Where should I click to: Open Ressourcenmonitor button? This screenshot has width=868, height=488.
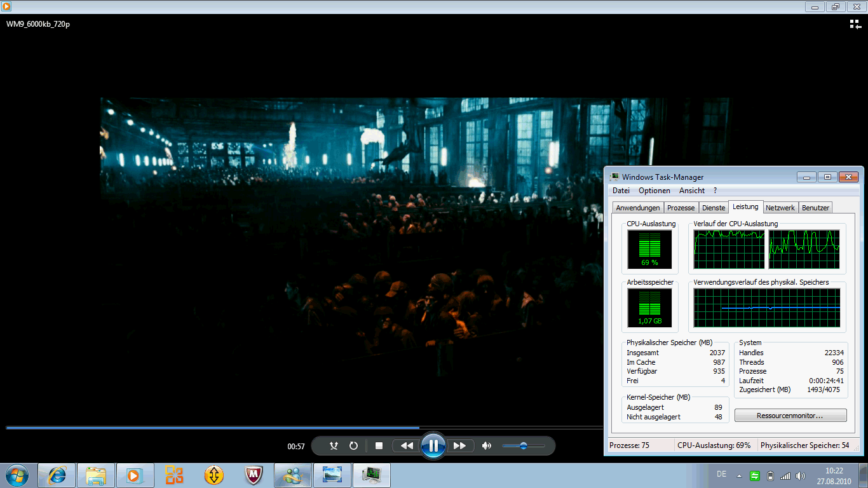pos(790,416)
